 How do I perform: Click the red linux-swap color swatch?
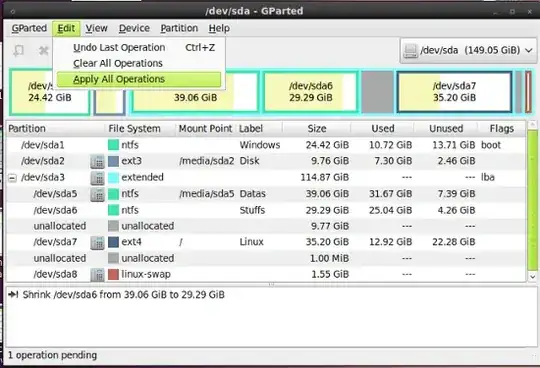113,274
